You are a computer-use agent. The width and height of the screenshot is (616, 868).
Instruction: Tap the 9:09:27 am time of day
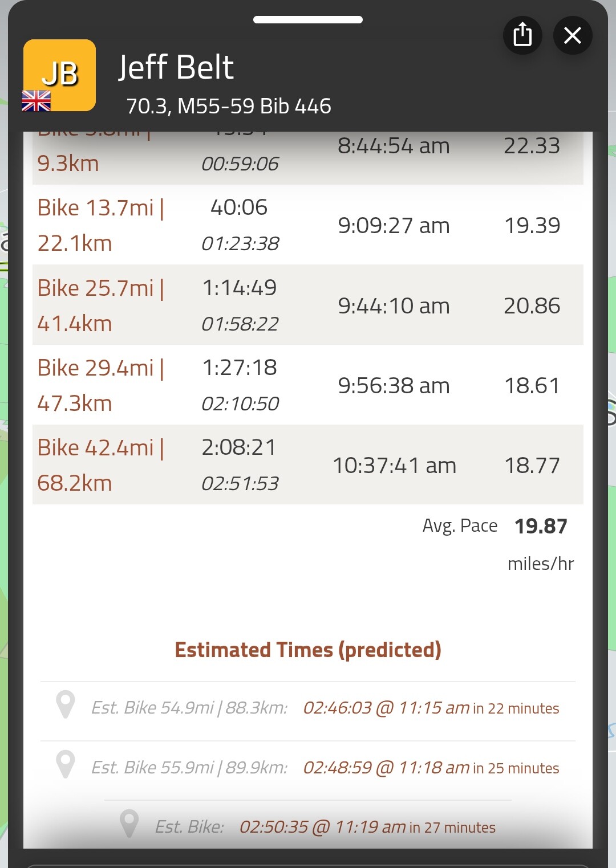click(x=394, y=226)
